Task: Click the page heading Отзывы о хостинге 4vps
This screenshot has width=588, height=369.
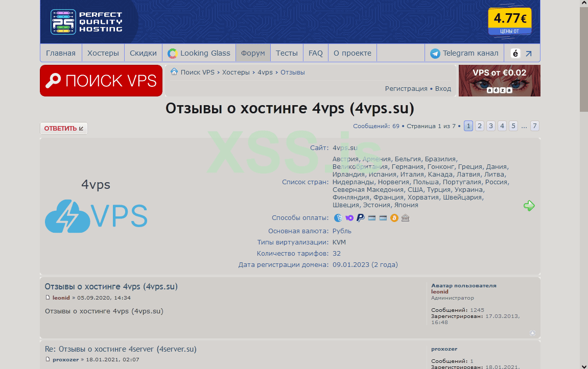Action: point(290,108)
